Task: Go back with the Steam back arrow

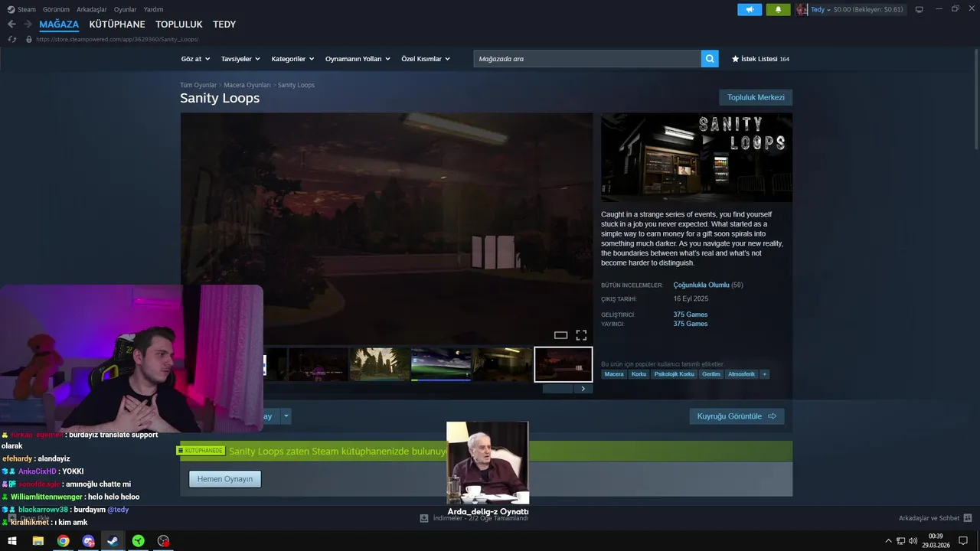Action: 11,24
